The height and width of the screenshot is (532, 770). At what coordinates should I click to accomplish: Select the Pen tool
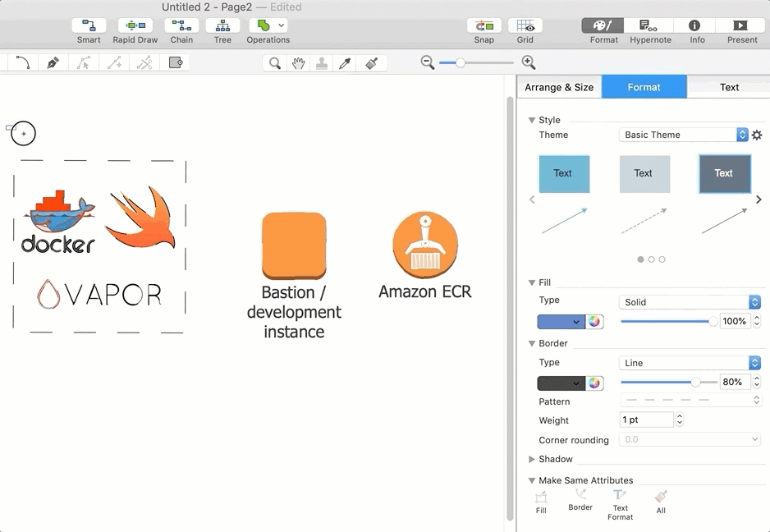pyautogui.click(x=53, y=63)
